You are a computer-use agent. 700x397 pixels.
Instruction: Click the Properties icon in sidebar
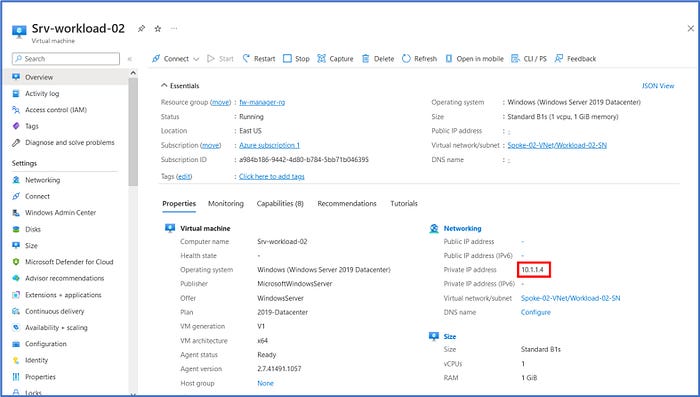click(16, 377)
